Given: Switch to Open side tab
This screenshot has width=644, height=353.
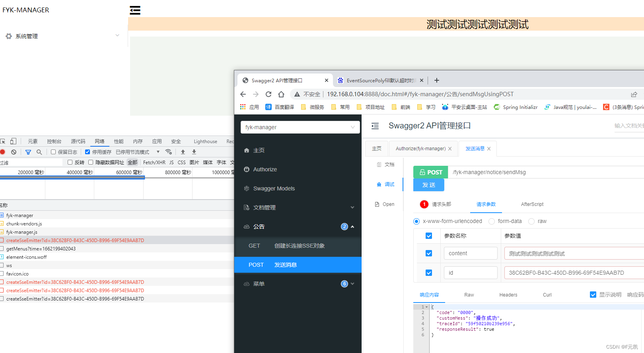Looking at the screenshot, I should (385, 204).
